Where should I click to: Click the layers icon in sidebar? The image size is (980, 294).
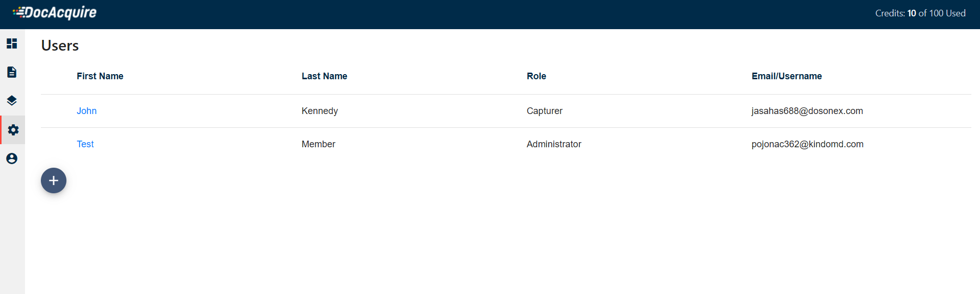(x=12, y=101)
